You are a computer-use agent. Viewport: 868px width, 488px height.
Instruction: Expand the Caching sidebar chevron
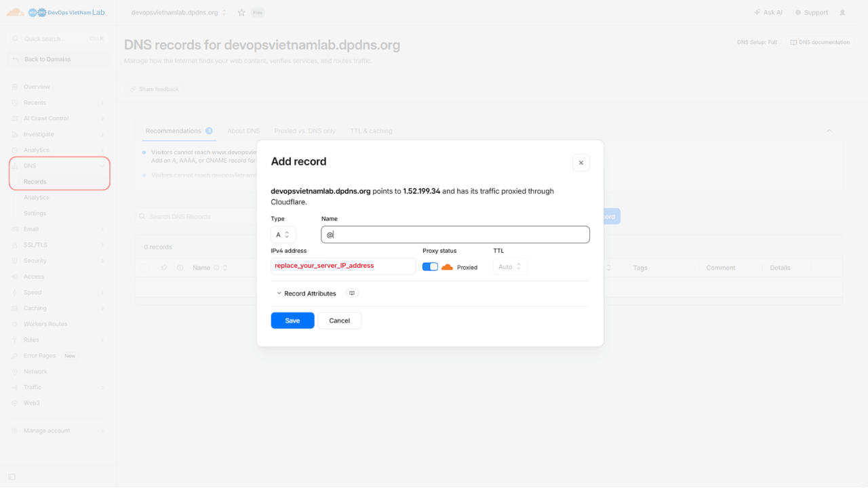pos(102,308)
